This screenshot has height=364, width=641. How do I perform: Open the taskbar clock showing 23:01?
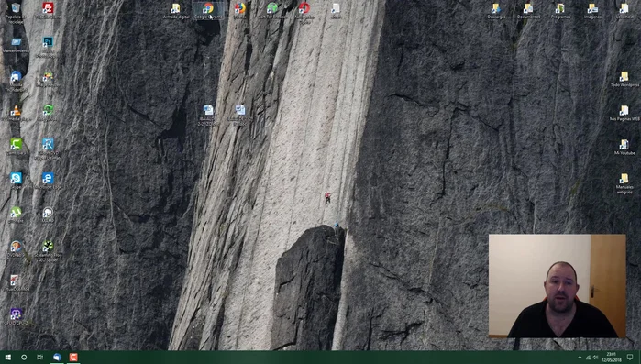(x=611, y=358)
